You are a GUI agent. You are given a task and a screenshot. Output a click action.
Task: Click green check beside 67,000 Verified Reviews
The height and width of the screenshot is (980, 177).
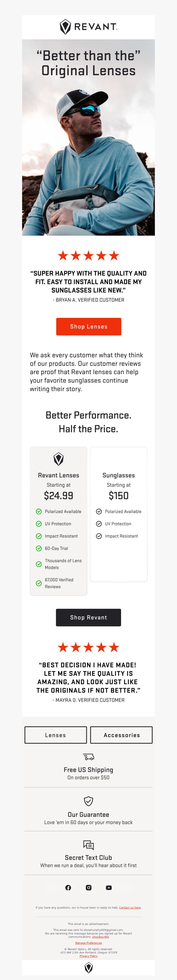pos(39,583)
